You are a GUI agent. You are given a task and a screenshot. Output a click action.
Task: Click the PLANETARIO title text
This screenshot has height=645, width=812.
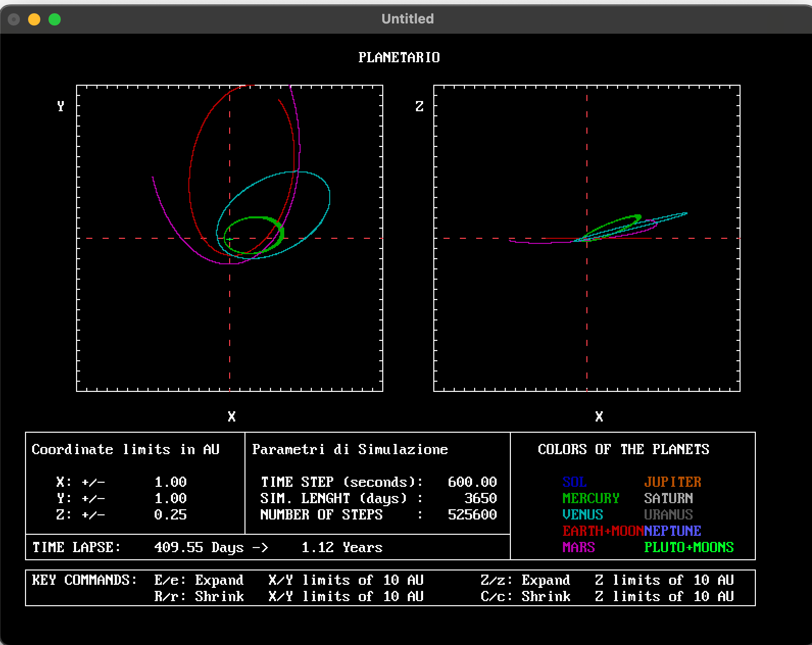(399, 58)
